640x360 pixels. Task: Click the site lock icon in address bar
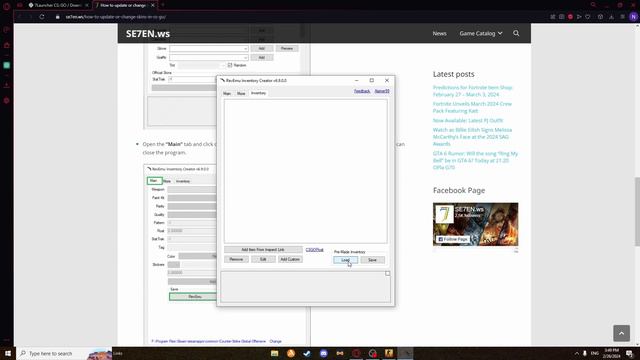pyautogui.click(x=58, y=17)
